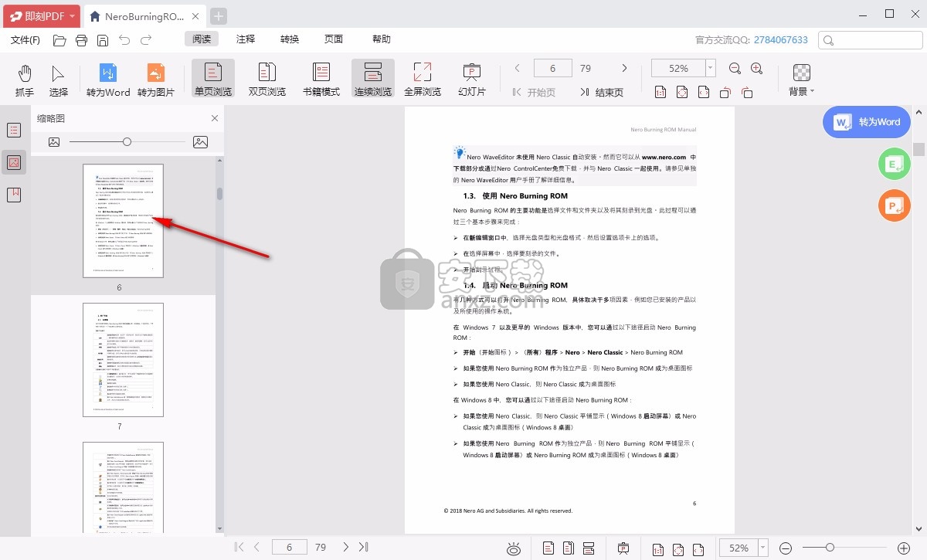
Task: Toggle bottom bar continuous layout icon
Action: click(589, 548)
